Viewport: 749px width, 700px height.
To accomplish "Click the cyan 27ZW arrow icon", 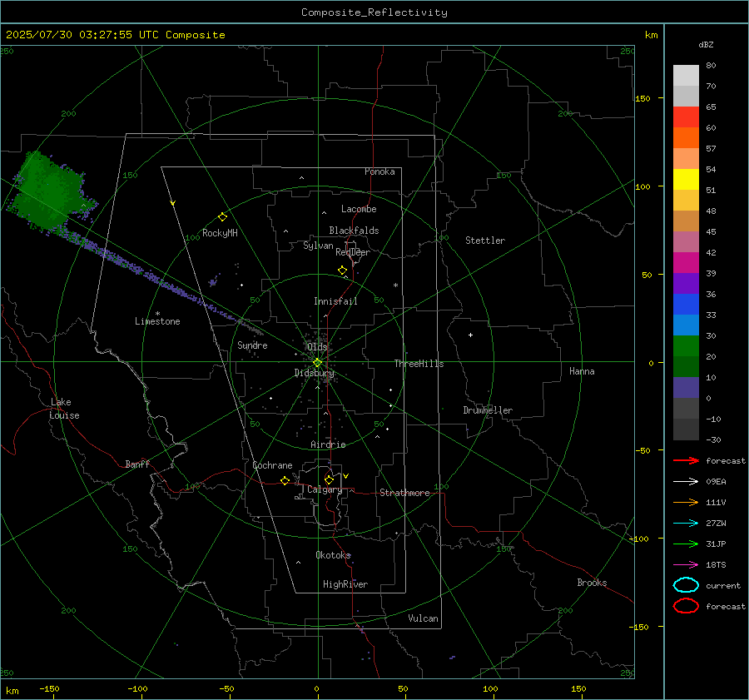I will 686,524.
